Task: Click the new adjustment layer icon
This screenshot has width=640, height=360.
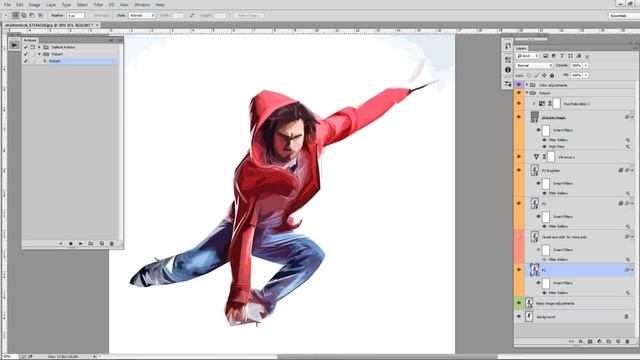Action: pyautogui.click(x=599, y=341)
